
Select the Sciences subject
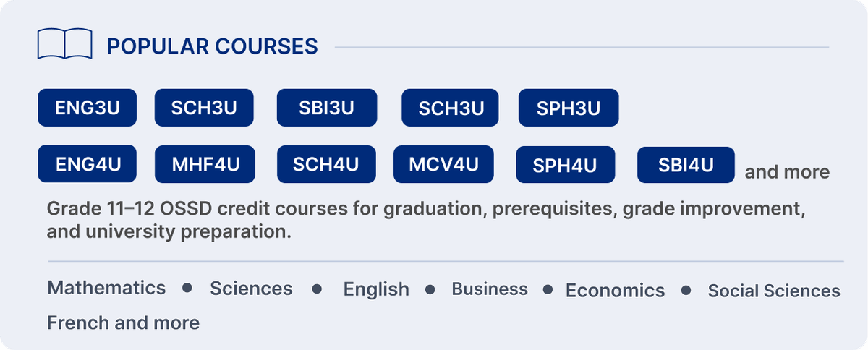click(x=251, y=289)
